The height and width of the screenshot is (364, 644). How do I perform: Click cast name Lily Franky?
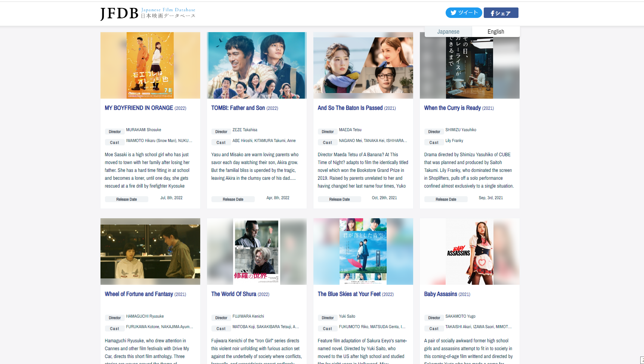tap(454, 141)
